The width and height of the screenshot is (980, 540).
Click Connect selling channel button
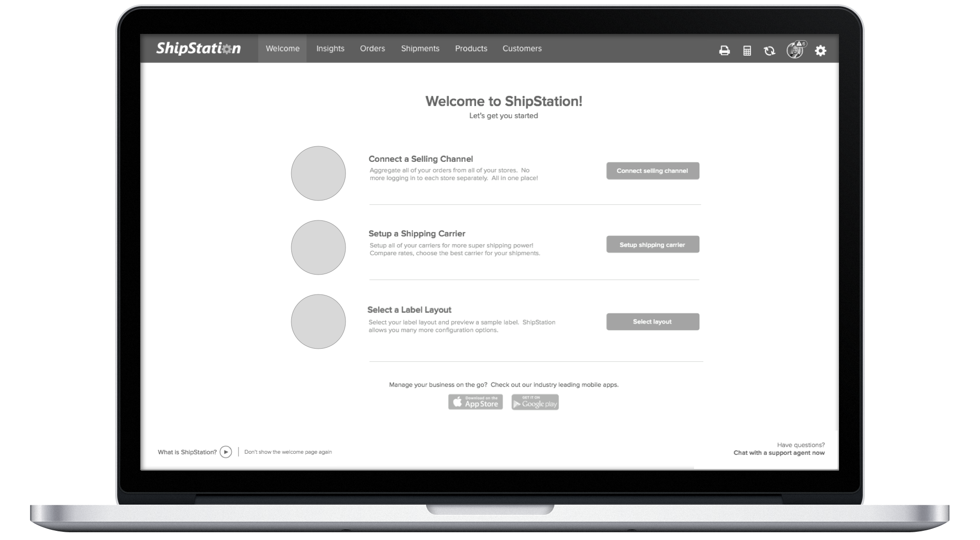653,170
